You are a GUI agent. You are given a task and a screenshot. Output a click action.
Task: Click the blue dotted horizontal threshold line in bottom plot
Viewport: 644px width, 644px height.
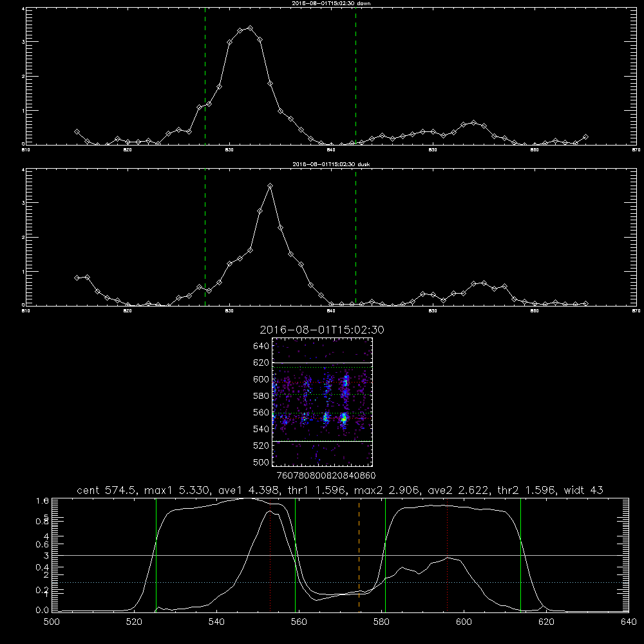point(340,582)
